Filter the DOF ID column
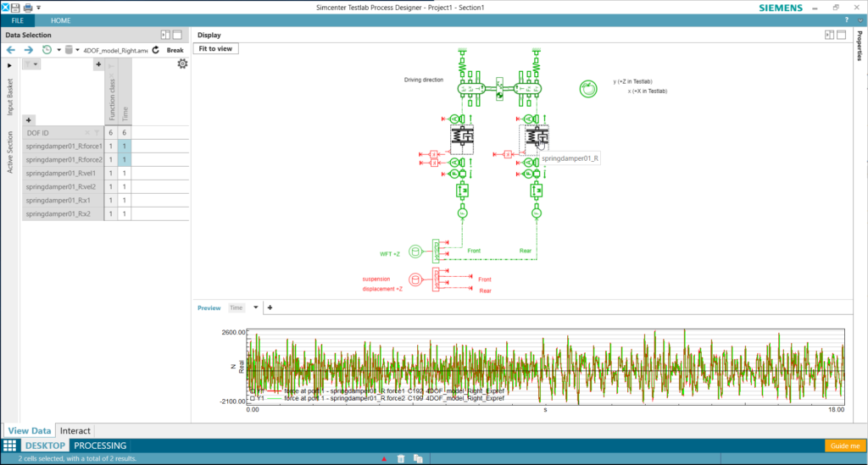The image size is (868, 465). (97, 133)
